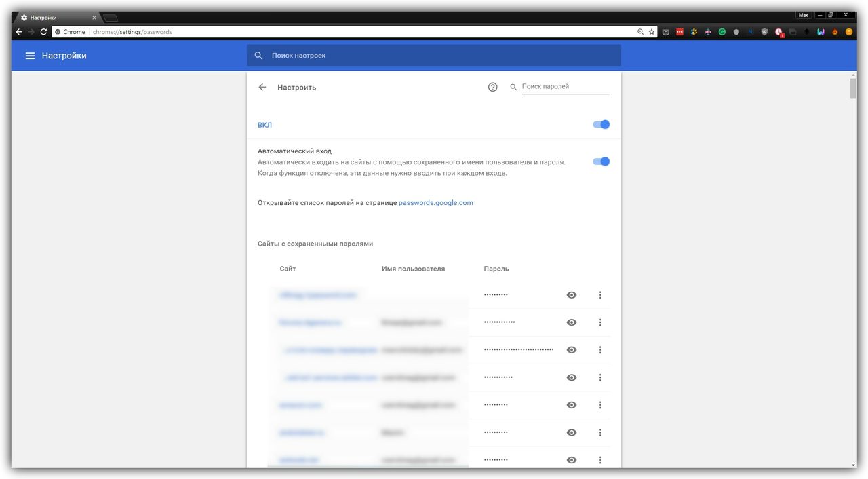This screenshot has height=479, width=868.
Task: Open the more options menu of the first password row
Action: pyautogui.click(x=600, y=295)
